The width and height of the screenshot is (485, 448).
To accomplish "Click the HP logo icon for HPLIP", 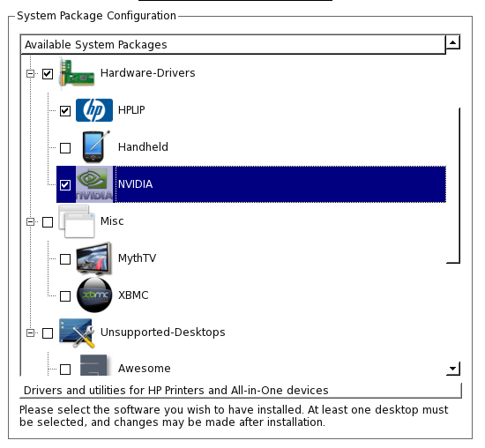I will coord(94,110).
